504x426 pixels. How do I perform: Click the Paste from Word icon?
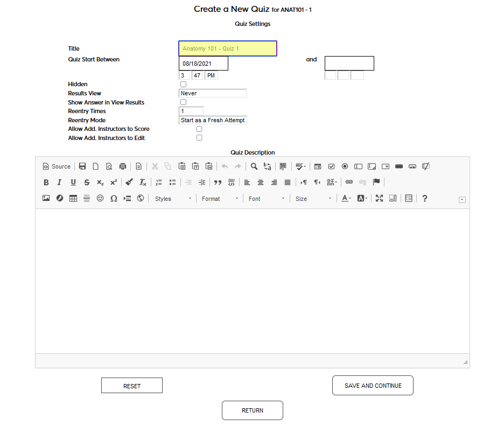[x=209, y=166]
